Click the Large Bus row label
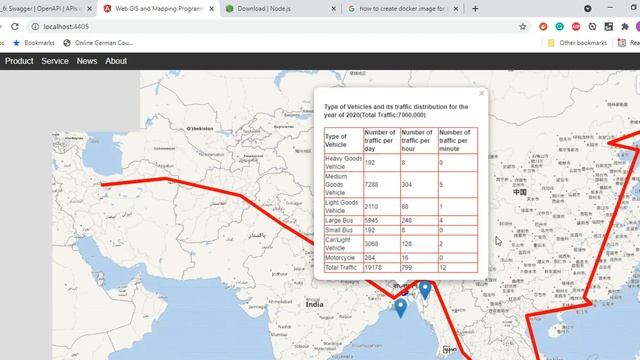The height and width of the screenshot is (360, 640). click(x=344, y=220)
